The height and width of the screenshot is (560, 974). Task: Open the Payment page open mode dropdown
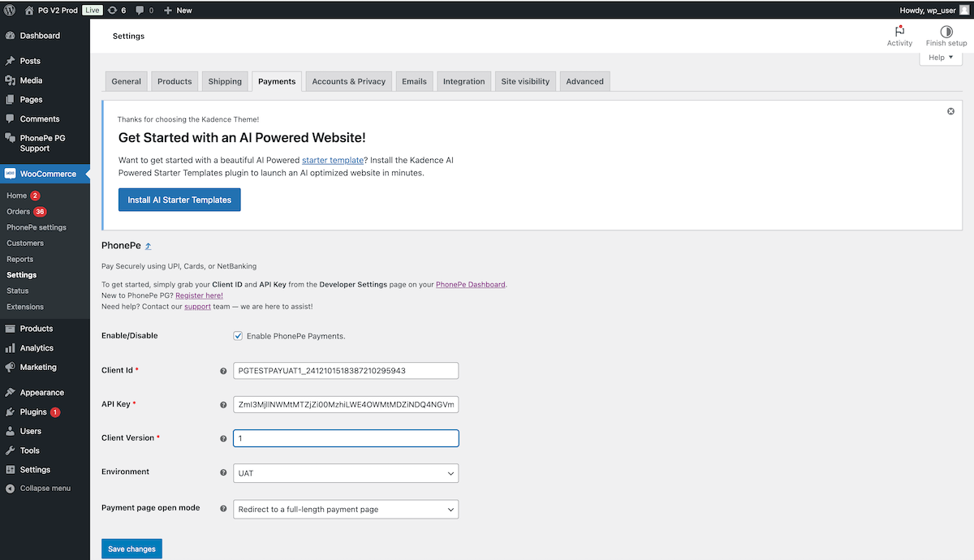(346, 509)
